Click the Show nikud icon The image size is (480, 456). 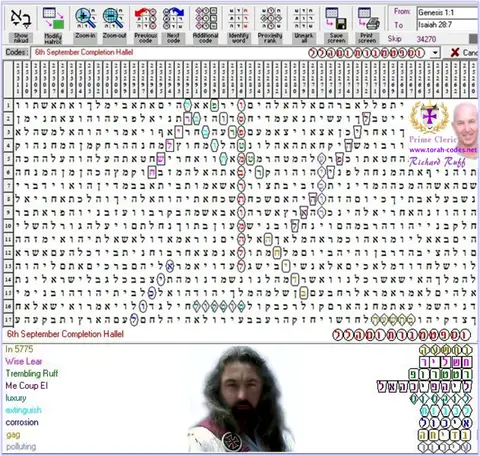21,18
